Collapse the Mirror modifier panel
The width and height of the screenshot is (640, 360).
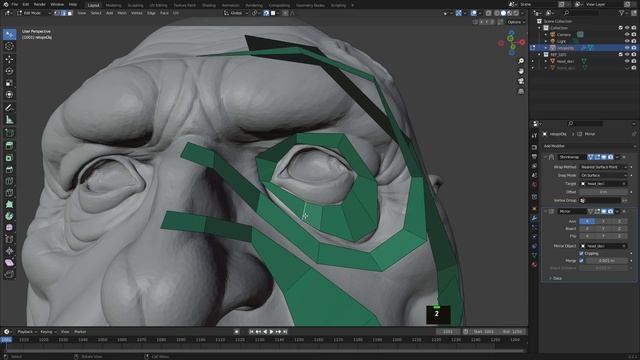(x=545, y=211)
